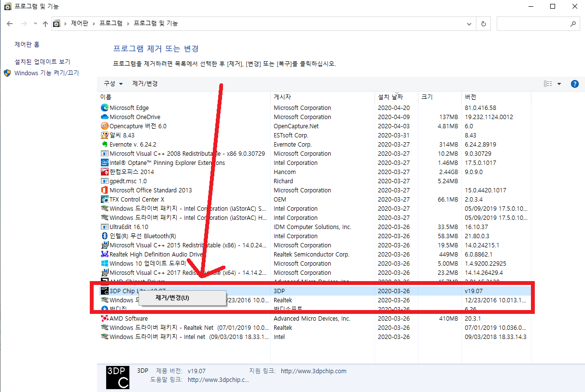The width and height of the screenshot is (585, 392).
Task: Open Windows 기능 켜기/끄기 link
Action: pos(46,73)
